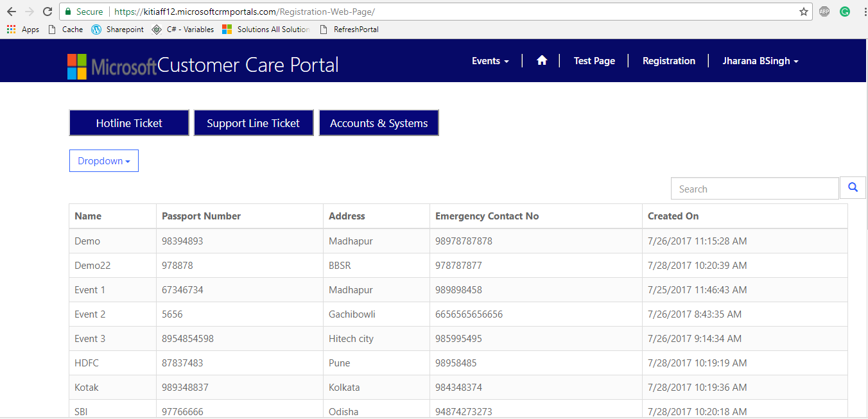Expand the Events navigation dropdown
Viewport: 868px width, 419px height.
pos(490,60)
